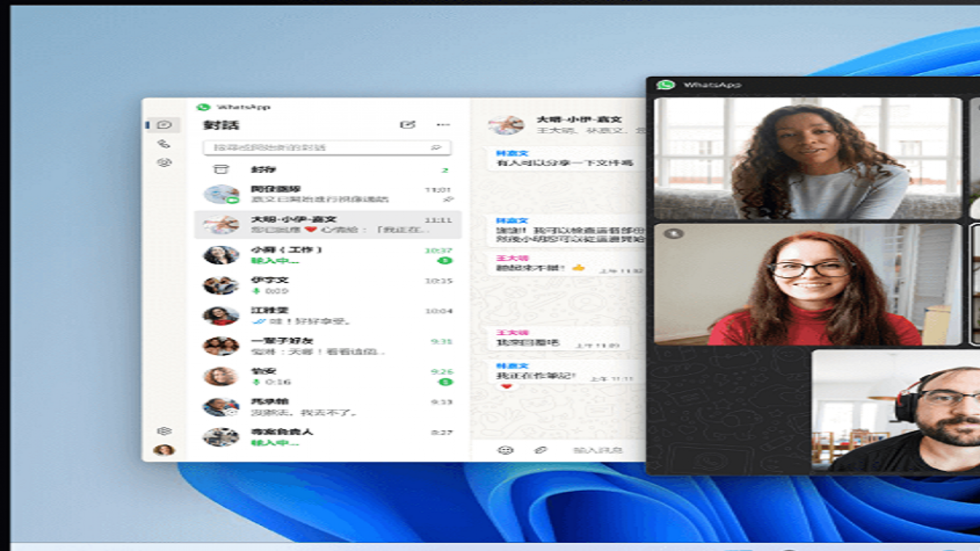Open the chat timestamped 8:27
This screenshot has width=980, height=551.
pyautogui.click(x=328, y=437)
